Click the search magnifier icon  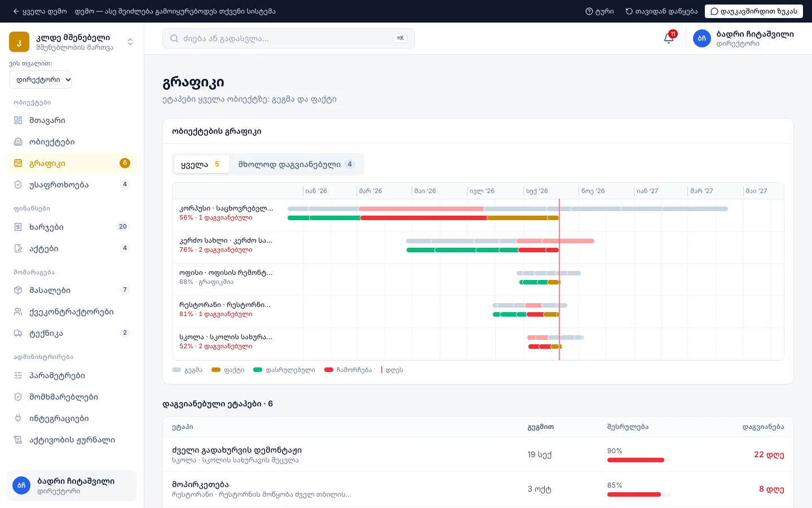tap(174, 38)
